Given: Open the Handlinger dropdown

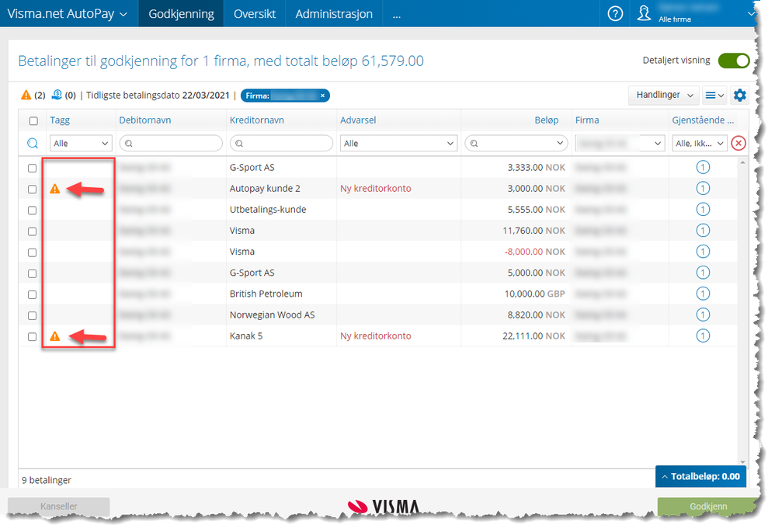Looking at the screenshot, I should pyautogui.click(x=664, y=95).
